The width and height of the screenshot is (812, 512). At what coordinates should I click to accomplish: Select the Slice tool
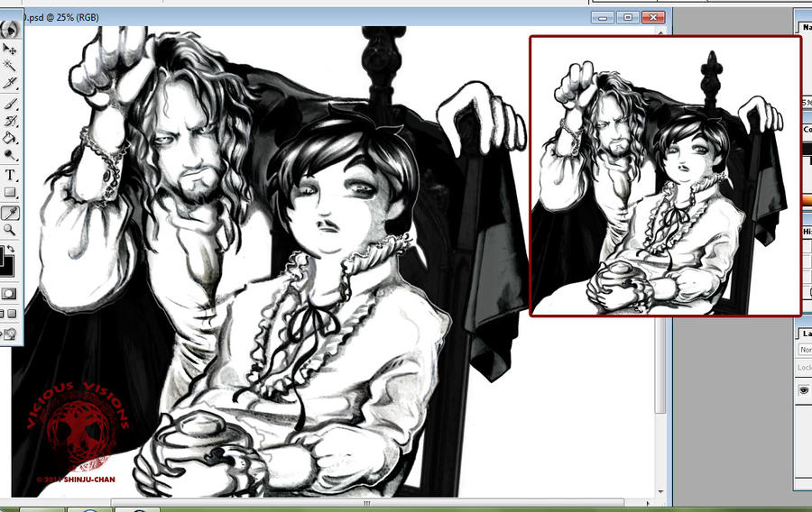[10, 83]
